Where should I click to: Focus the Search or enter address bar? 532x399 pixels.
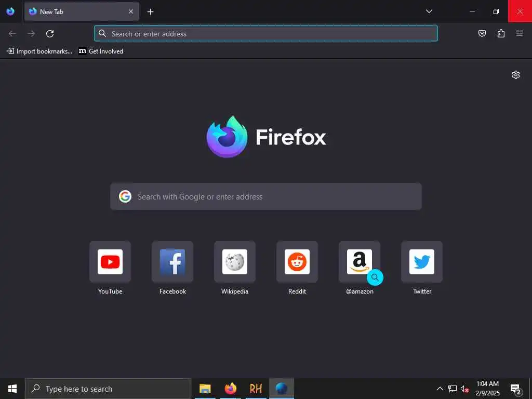266,34
